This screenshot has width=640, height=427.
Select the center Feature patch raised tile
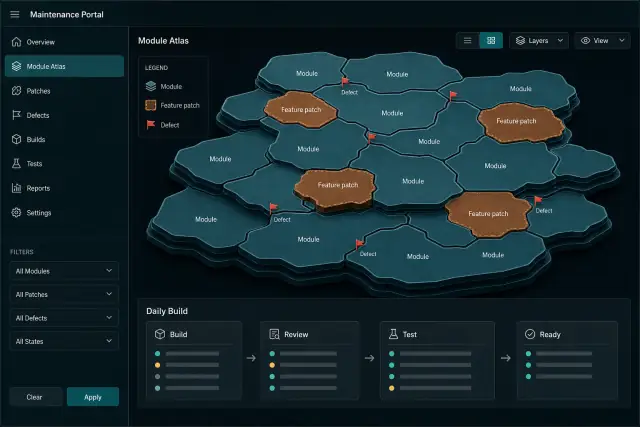click(x=337, y=187)
